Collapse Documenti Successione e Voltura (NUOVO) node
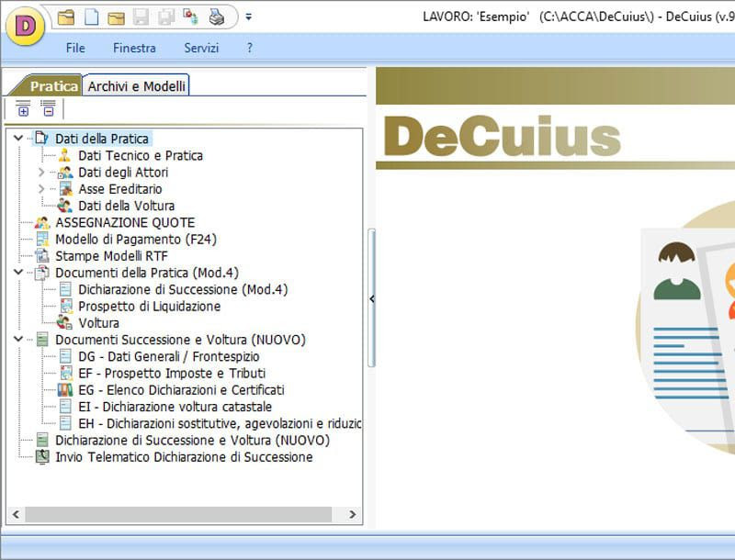735x560 pixels. 18,339
